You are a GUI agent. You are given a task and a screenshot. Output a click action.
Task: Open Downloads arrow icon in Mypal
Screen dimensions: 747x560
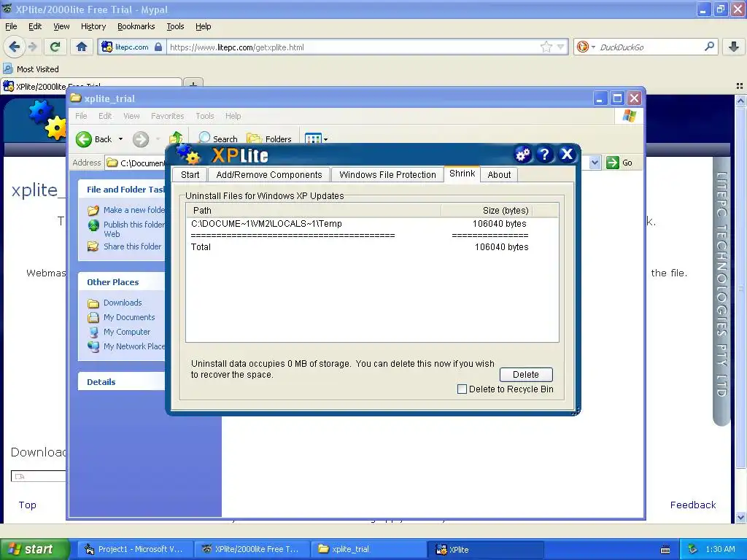coord(734,47)
